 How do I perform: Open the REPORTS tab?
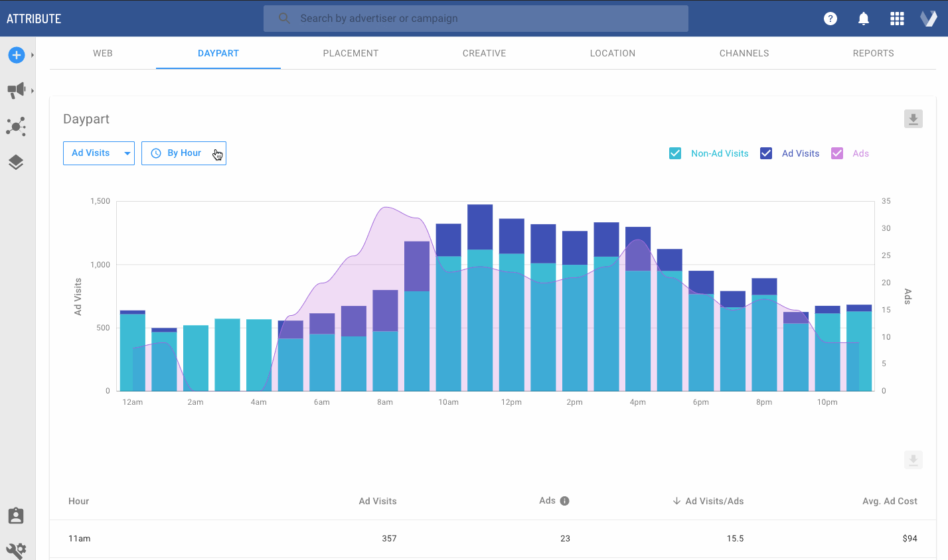[x=873, y=53]
